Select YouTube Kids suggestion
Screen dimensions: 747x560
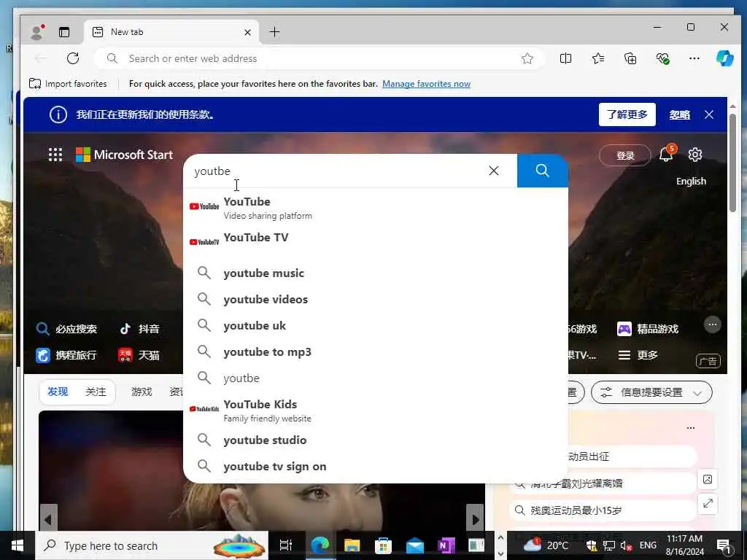point(376,410)
